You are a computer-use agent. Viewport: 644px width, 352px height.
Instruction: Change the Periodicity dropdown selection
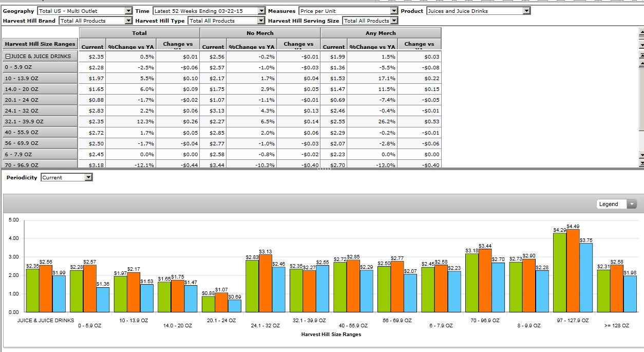(x=88, y=177)
